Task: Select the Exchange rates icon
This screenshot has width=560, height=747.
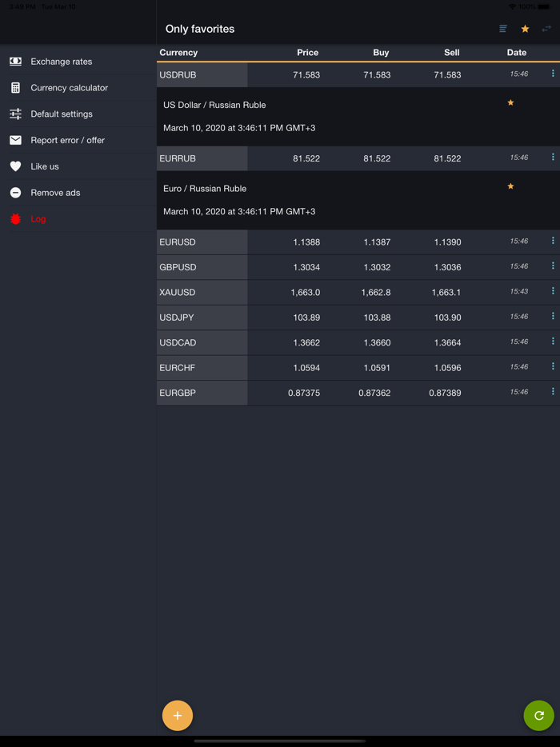Action: click(x=14, y=61)
